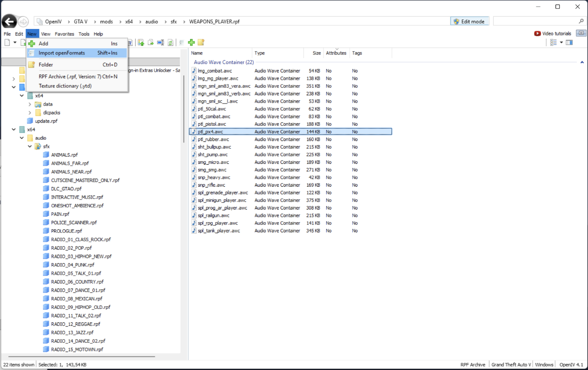The height and width of the screenshot is (370, 588).
Task: Click the new blank file toolbar icon
Action: click(x=7, y=42)
